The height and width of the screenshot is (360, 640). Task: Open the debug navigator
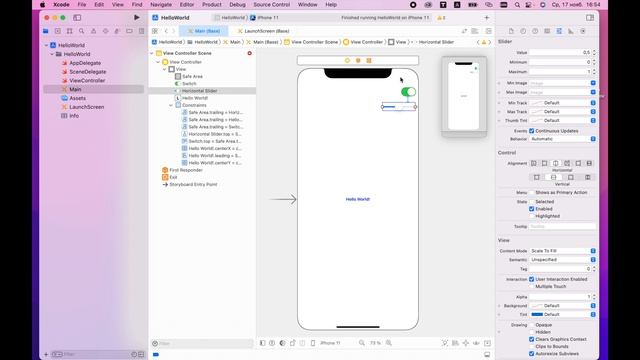click(x=117, y=31)
